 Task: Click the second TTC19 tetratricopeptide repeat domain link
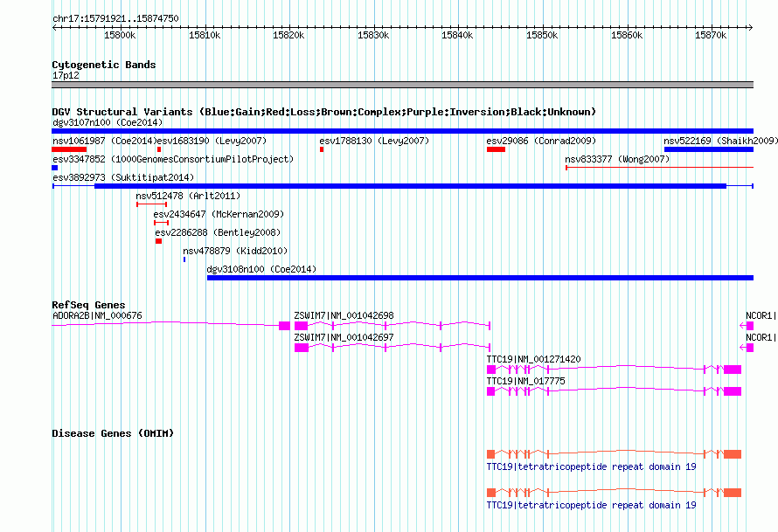591,505
